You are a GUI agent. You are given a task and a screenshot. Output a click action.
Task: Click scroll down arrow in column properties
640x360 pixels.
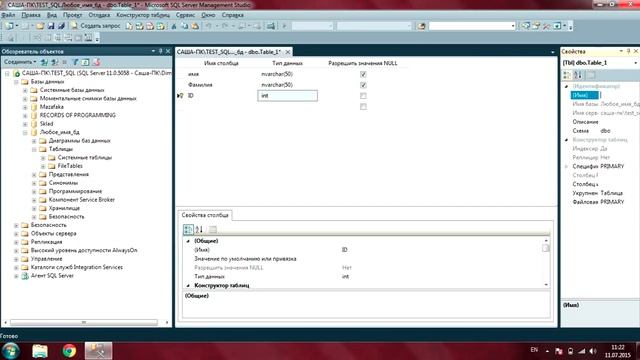tap(546, 284)
